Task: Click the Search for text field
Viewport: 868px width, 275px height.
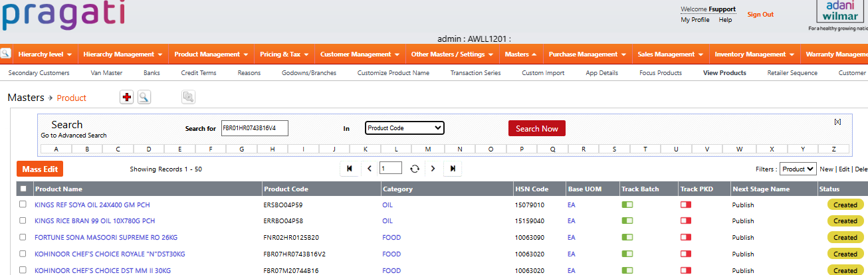Action: point(255,128)
